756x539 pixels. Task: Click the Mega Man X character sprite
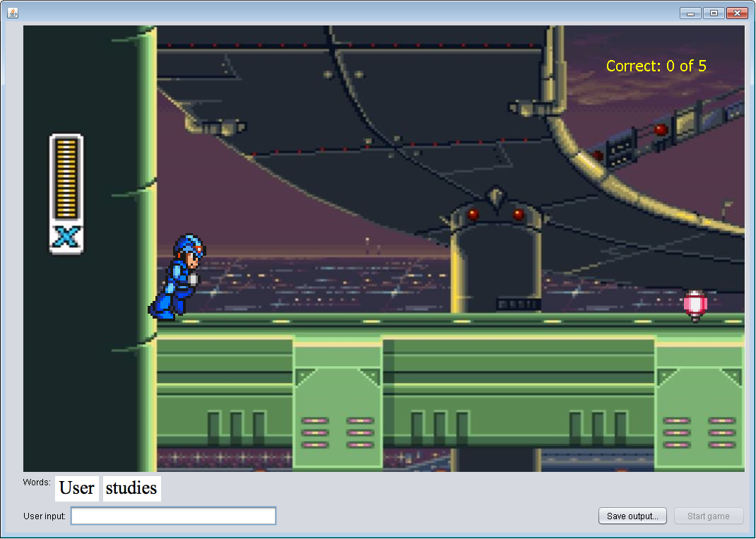(x=177, y=277)
